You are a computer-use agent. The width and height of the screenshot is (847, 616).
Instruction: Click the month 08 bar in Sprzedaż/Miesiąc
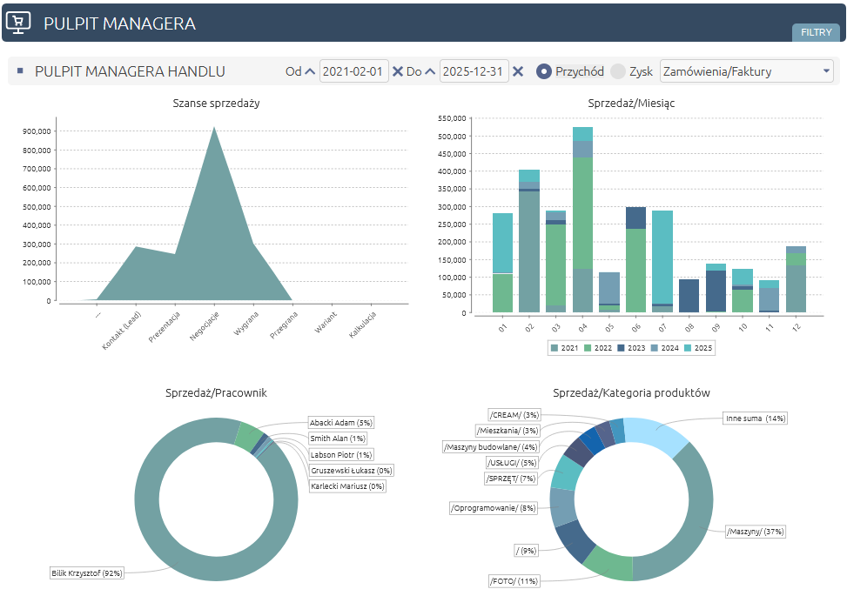click(689, 296)
